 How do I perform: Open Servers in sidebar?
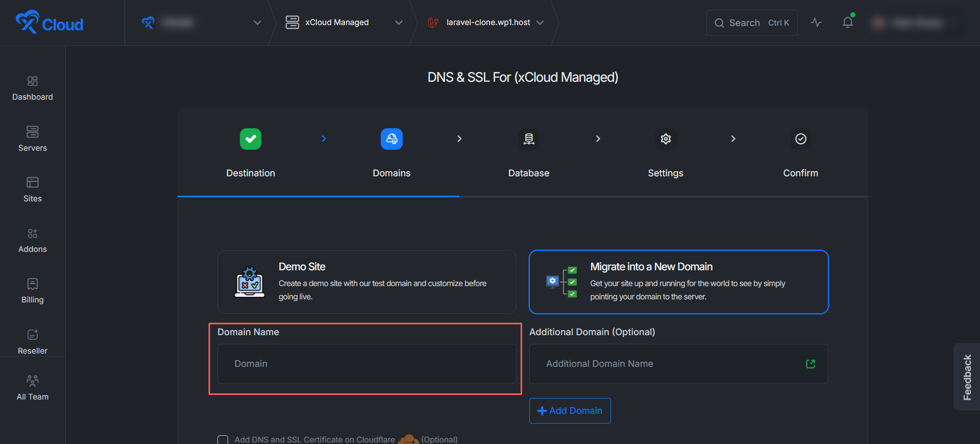[x=33, y=139]
